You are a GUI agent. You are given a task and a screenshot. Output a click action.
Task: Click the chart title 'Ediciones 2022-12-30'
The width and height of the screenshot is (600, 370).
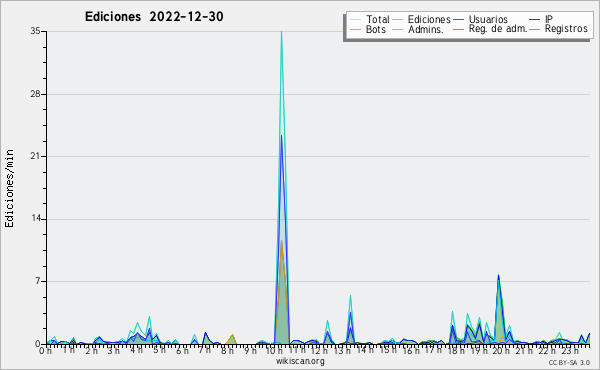pos(154,17)
